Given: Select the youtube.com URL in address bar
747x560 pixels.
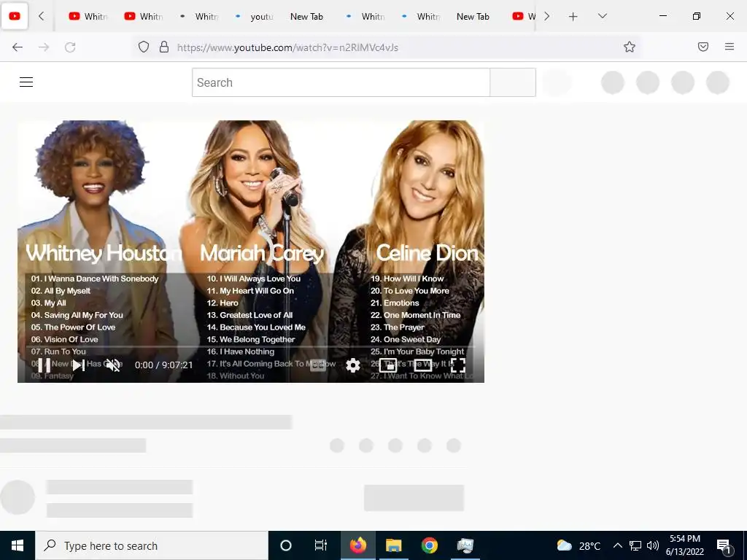Looking at the screenshot, I should click(x=287, y=47).
